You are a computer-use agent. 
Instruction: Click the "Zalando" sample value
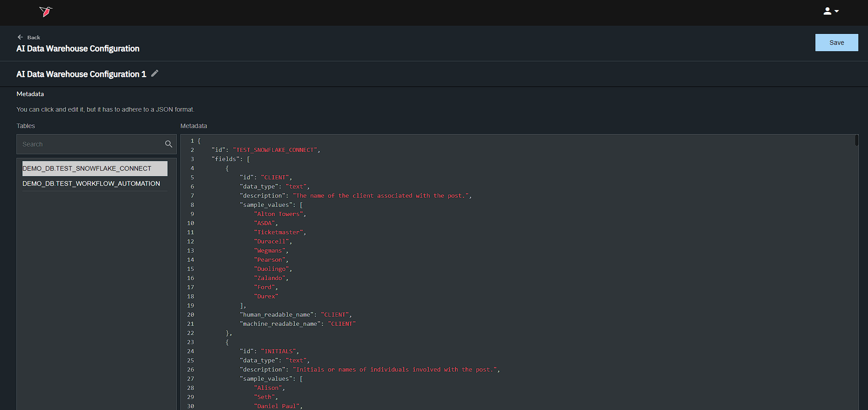(270, 278)
